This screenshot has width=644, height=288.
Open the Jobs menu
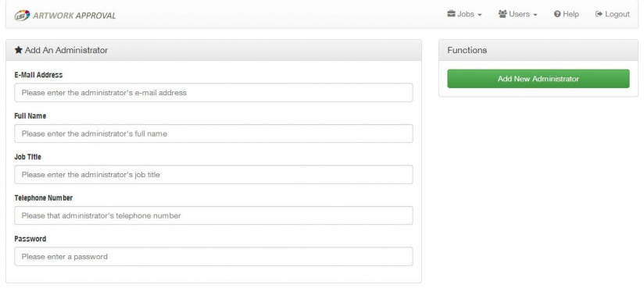(464, 14)
